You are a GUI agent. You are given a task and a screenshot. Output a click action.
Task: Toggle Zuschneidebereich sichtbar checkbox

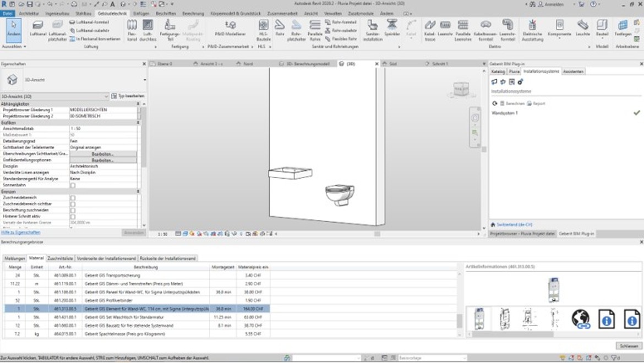pos(73,204)
